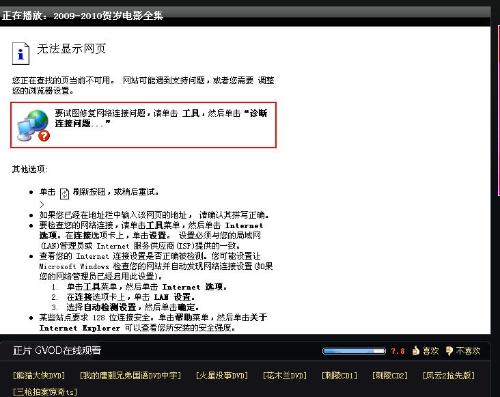Click the thumbs-down 不喜欢 icon
Viewport: 500px width, 397px height.
coord(449,350)
